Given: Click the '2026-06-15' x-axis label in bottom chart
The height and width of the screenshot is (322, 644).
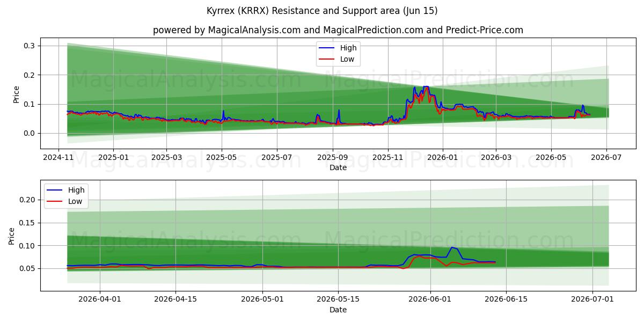Looking at the screenshot, I should [x=506, y=300].
